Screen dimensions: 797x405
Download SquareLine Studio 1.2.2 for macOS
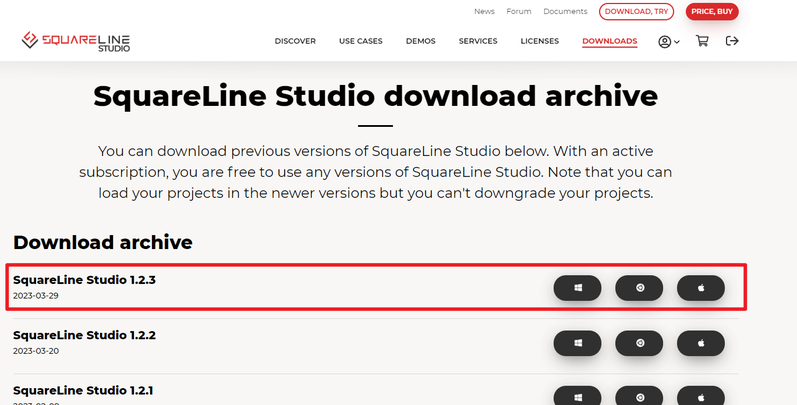tap(701, 344)
